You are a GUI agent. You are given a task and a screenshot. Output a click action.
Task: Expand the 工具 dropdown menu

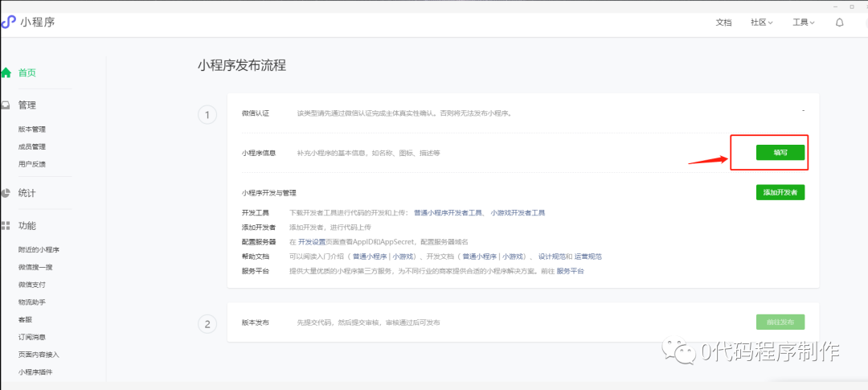coord(804,23)
